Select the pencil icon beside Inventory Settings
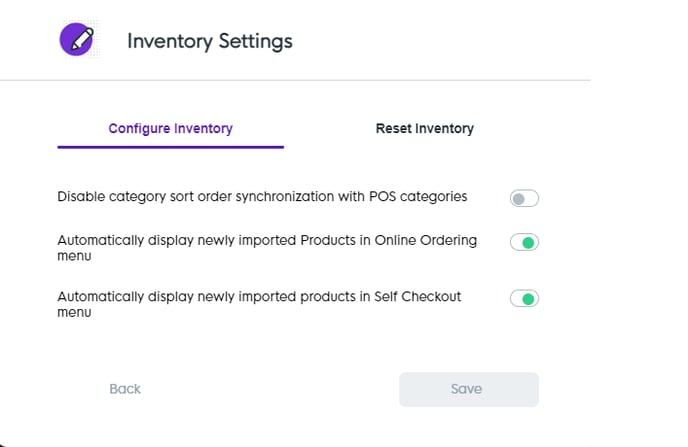 coord(77,41)
